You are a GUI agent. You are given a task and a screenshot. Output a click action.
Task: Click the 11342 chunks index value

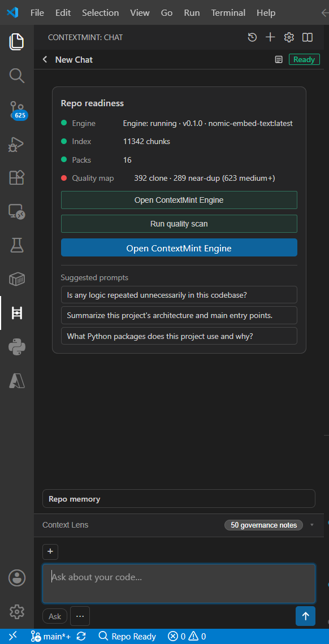pyautogui.click(x=146, y=142)
